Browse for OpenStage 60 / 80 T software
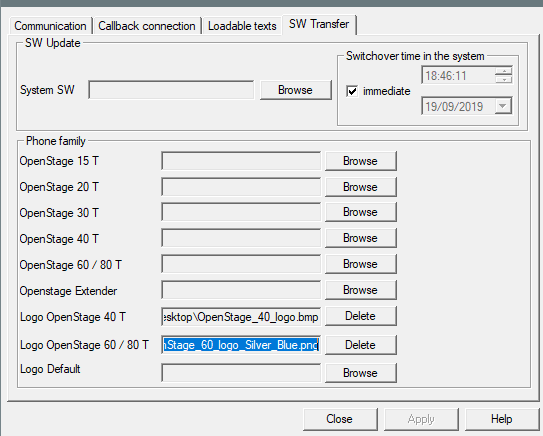The width and height of the screenshot is (543, 436). tap(360, 264)
